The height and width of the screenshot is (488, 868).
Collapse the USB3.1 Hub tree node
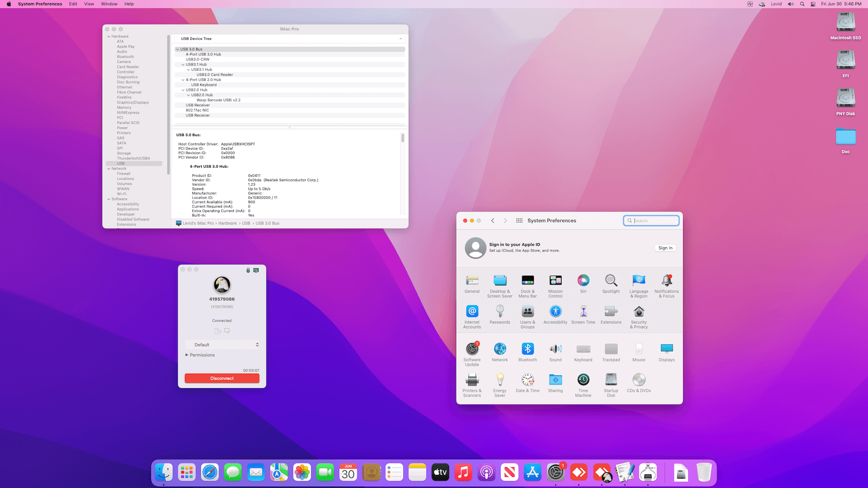(183, 65)
